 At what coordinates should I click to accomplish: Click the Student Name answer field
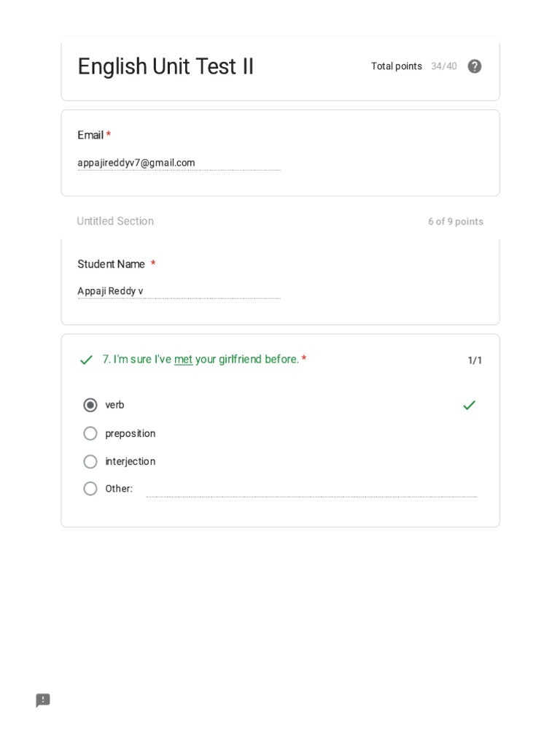click(x=179, y=291)
